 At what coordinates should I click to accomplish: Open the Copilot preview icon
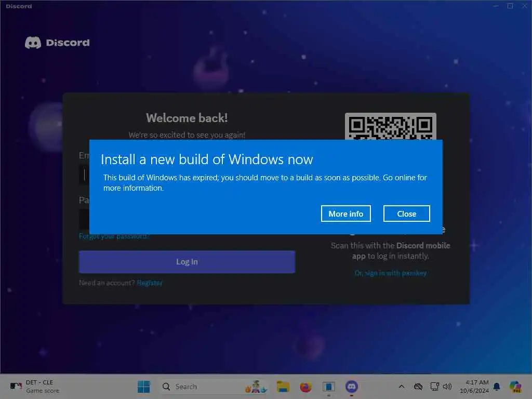[x=515, y=387]
